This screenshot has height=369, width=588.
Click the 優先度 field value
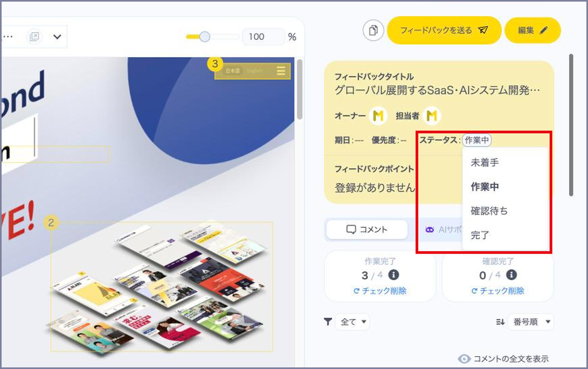pos(403,140)
